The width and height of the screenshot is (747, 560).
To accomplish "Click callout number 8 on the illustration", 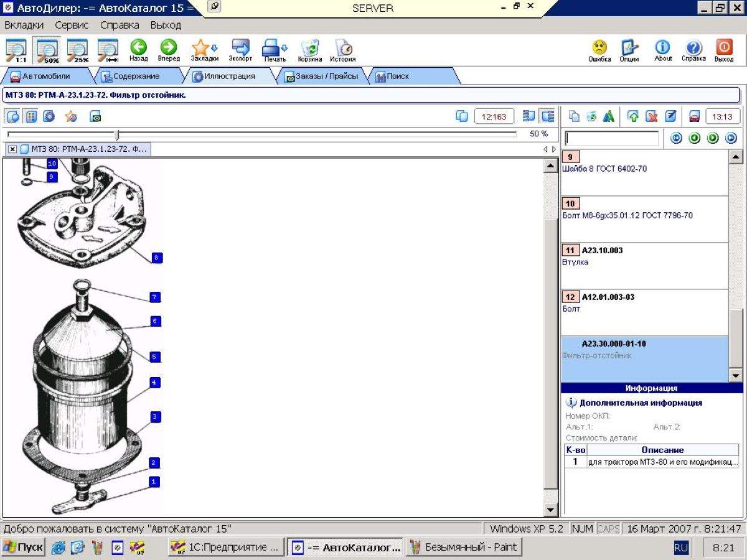I will 157,258.
